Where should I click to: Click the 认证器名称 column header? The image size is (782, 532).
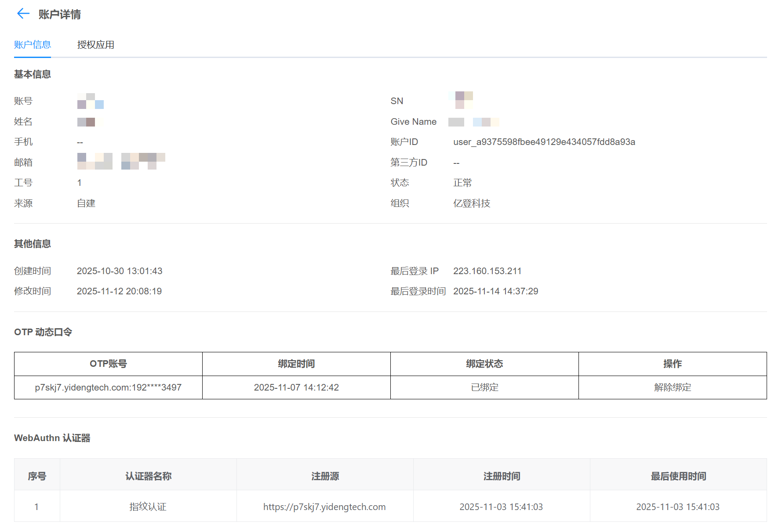[x=148, y=476]
